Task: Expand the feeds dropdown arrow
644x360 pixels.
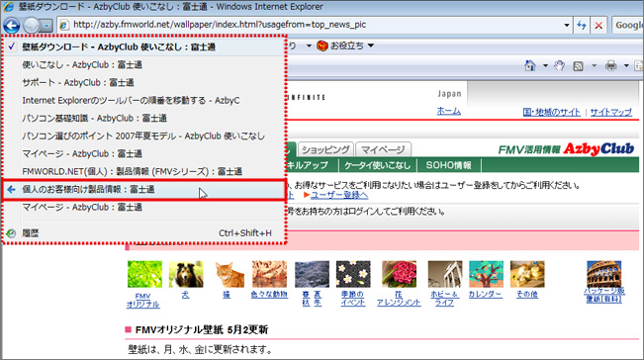Action: pos(594,65)
